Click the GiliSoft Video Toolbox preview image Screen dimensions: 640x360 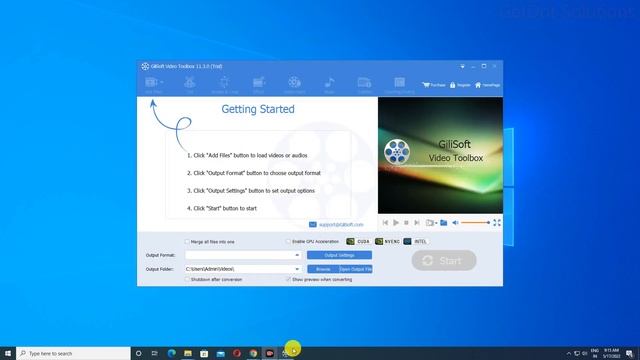click(x=440, y=155)
